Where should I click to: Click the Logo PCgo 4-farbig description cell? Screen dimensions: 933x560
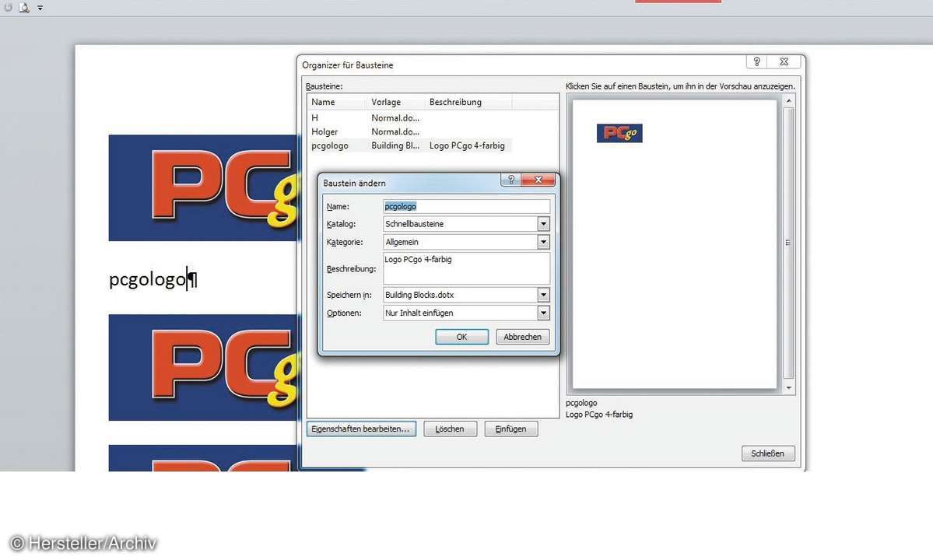[467, 145]
